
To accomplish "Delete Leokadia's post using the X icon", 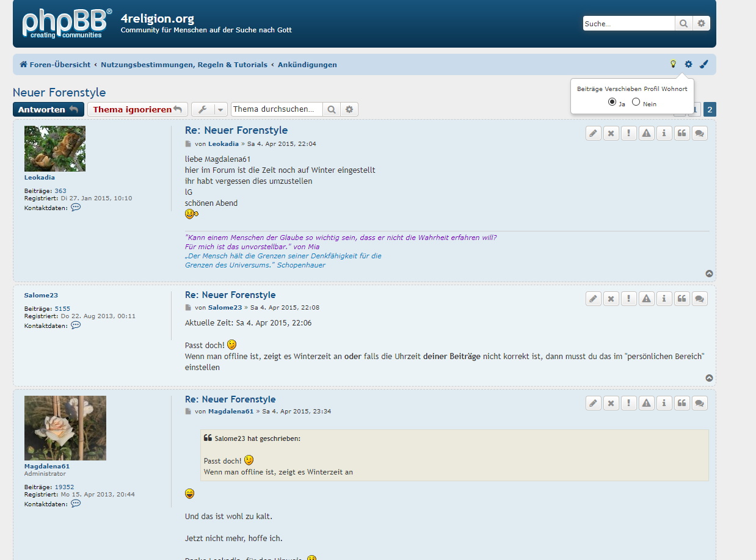I will pyautogui.click(x=611, y=133).
